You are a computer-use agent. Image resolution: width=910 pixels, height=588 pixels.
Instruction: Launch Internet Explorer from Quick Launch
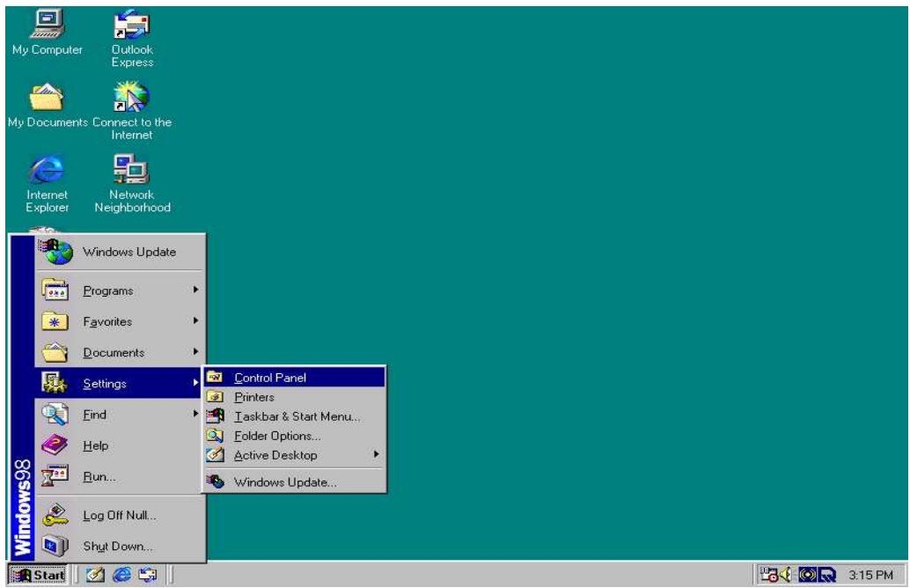pos(121,575)
